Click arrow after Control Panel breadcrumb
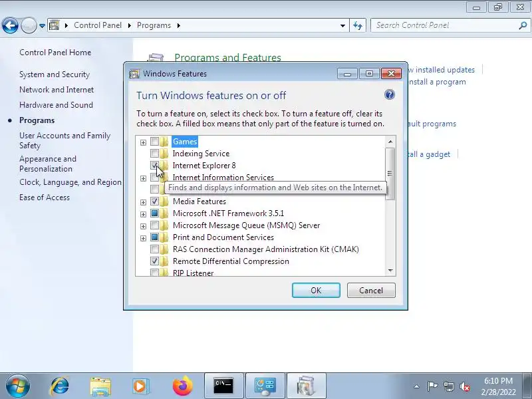This screenshot has height=399, width=532. (x=130, y=25)
